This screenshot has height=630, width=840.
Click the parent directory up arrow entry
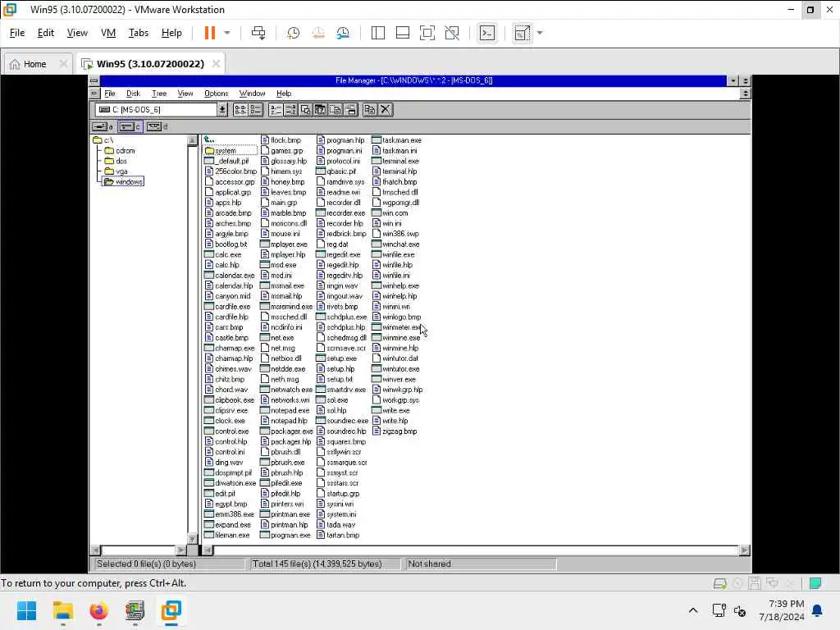point(209,139)
